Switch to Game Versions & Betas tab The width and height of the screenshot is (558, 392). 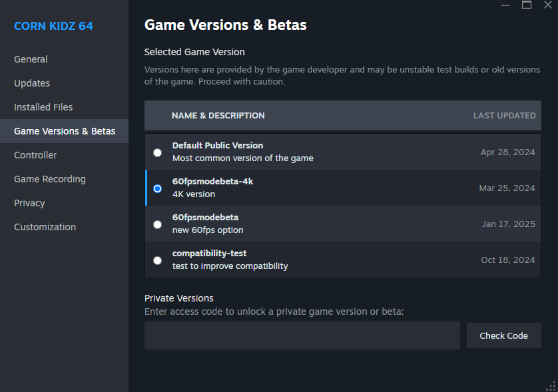[x=65, y=131]
